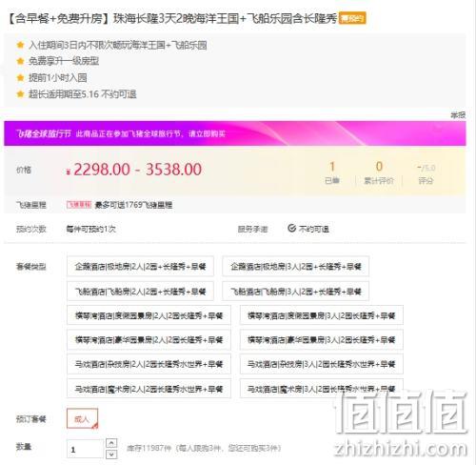Select 企鹅酒店|极地房|3人 package option
This screenshot has width=476, height=465.
pyautogui.click(x=295, y=266)
